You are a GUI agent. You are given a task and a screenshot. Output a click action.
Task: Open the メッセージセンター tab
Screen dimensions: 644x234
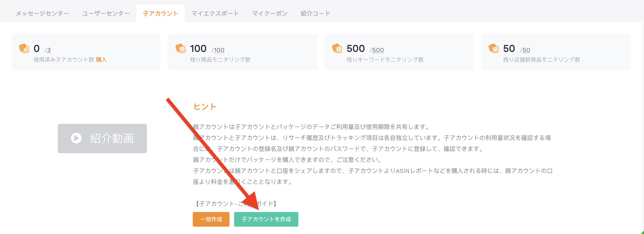pyautogui.click(x=42, y=14)
